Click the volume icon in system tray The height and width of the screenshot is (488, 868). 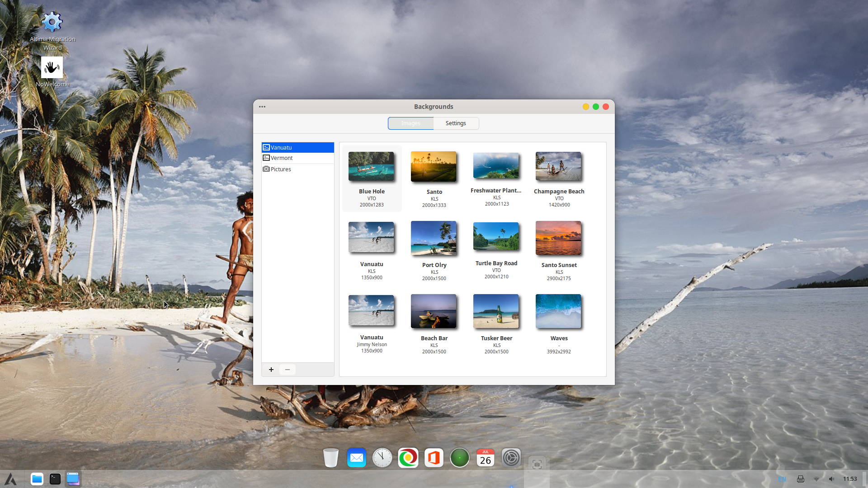point(831,479)
